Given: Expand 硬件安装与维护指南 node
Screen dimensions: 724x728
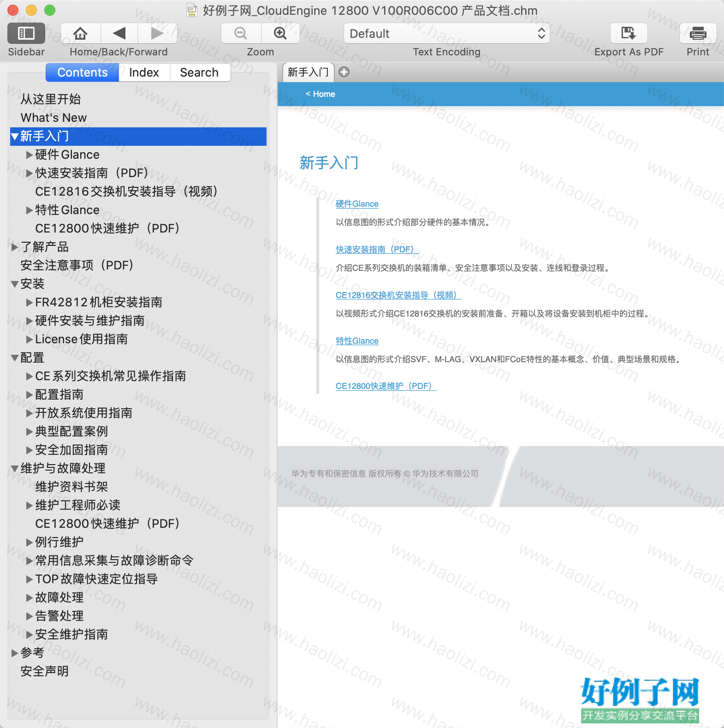Looking at the screenshot, I should tap(30, 321).
